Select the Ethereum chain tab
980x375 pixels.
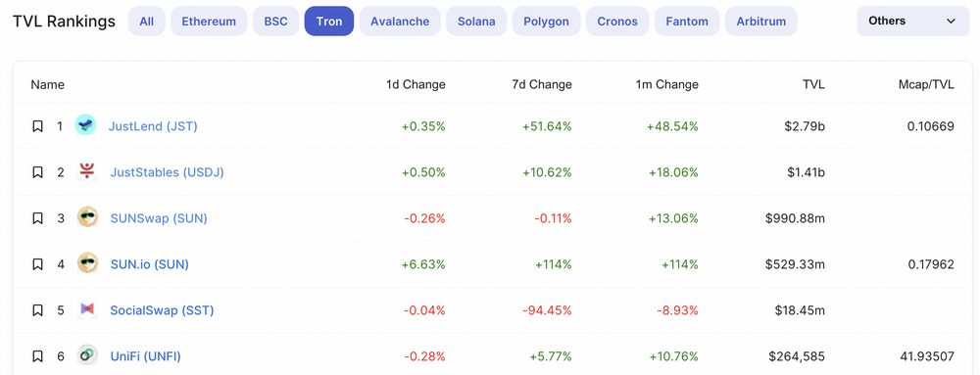209,22
